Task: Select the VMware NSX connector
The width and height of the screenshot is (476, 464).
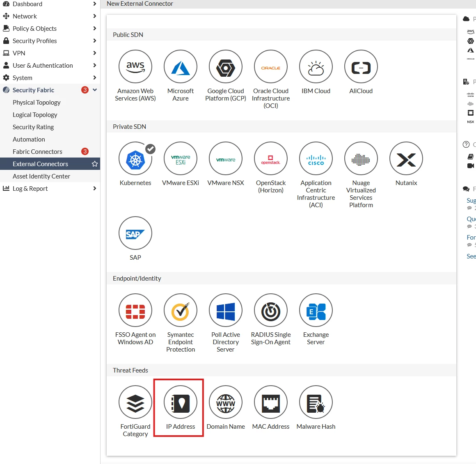Action: (226, 158)
